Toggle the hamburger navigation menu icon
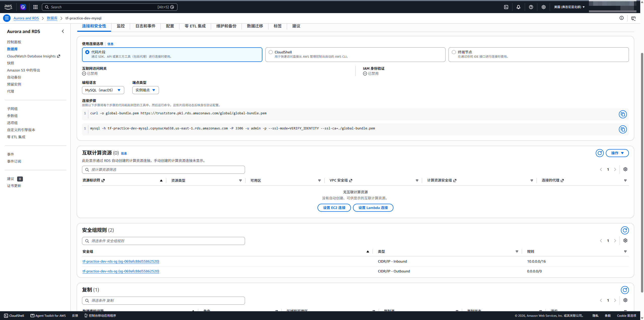644x320 pixels. (7, 18)
